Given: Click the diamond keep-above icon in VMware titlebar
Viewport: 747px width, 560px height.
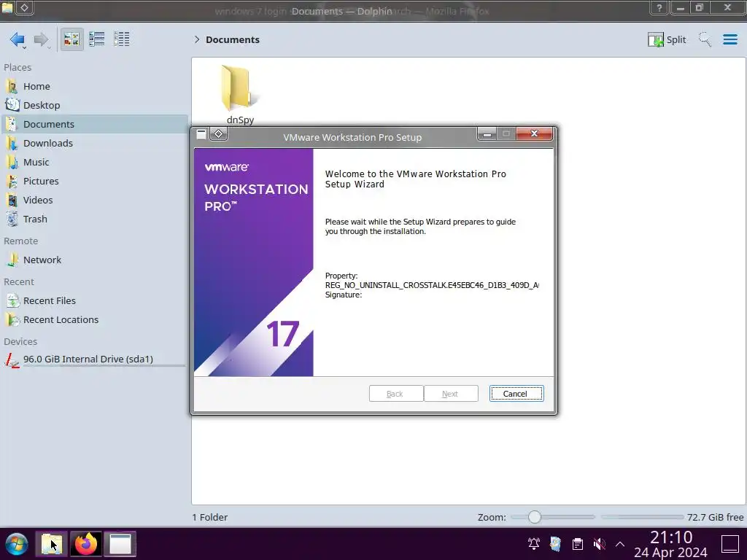Looking at the screenshot, I should click(219, 134).
